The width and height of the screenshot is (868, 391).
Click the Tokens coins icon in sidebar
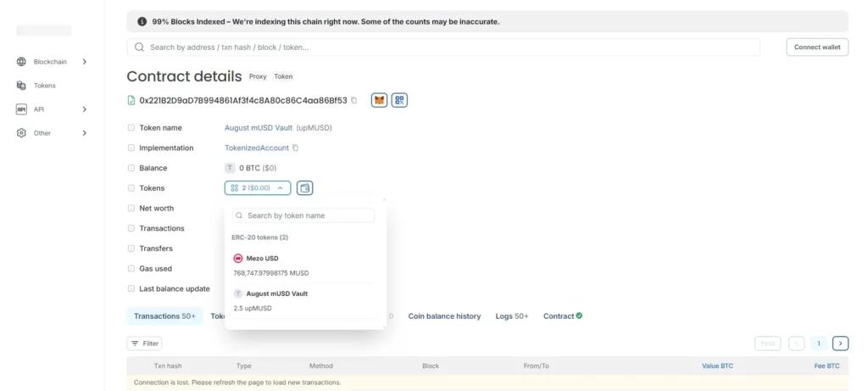point(21,86)
